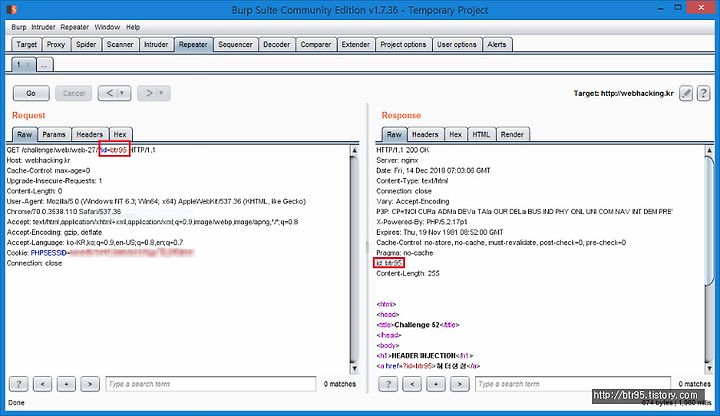
Task: Go forward to next request in history
Action: (x=149, y=93)
